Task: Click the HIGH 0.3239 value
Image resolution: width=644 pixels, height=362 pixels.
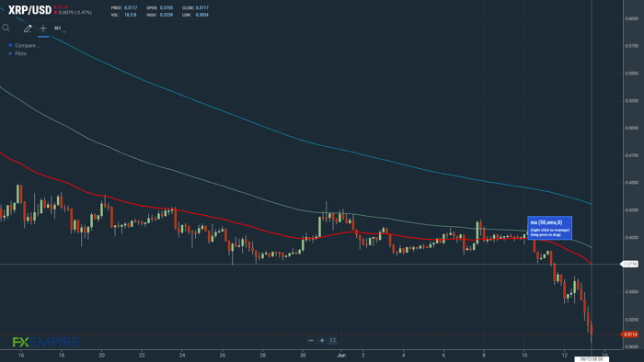Action: (167, 15)
